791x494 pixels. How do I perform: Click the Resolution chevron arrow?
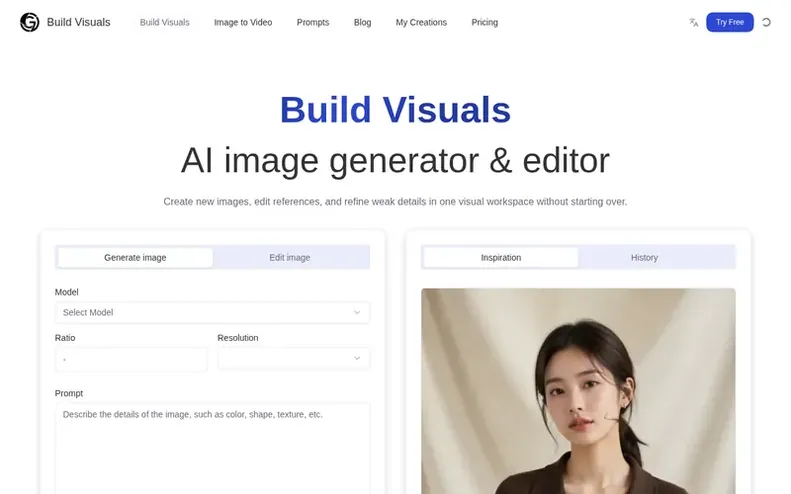point(357,358)
